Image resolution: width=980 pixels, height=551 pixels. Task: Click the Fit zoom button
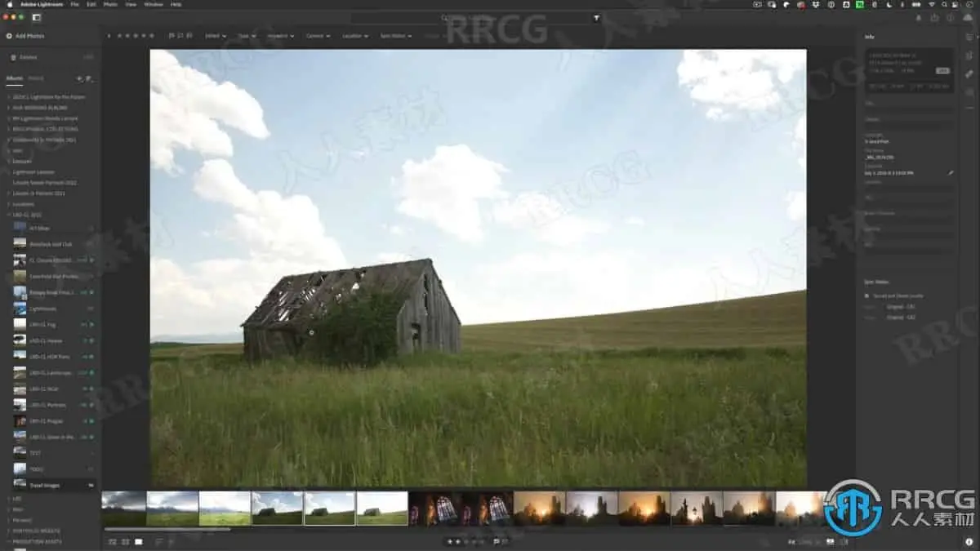(791, 541)
